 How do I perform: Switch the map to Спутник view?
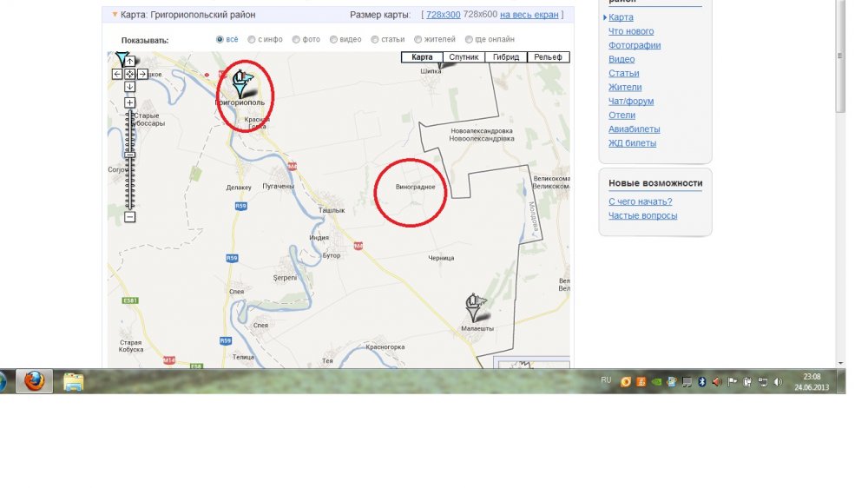pos(464,57)
